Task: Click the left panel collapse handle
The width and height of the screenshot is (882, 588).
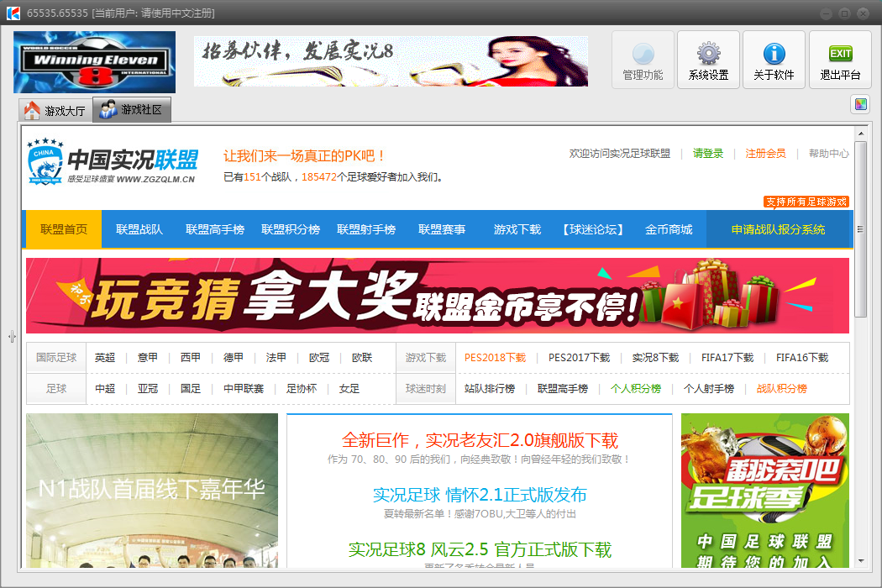Action: coord(13,337)
